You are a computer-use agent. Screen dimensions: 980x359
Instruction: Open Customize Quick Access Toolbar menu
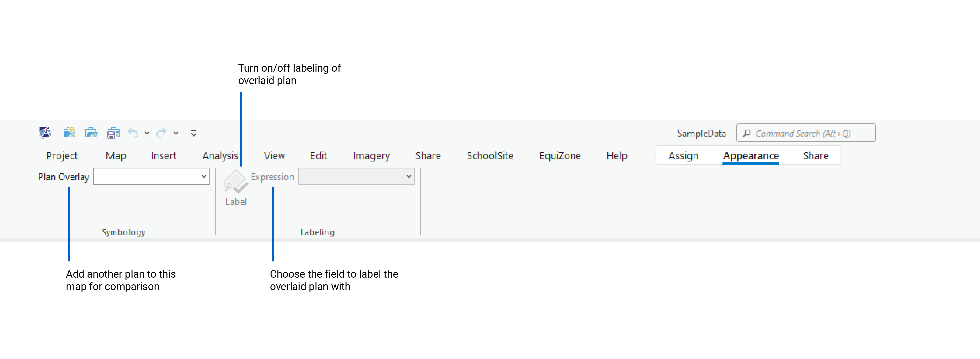point(194,133)
